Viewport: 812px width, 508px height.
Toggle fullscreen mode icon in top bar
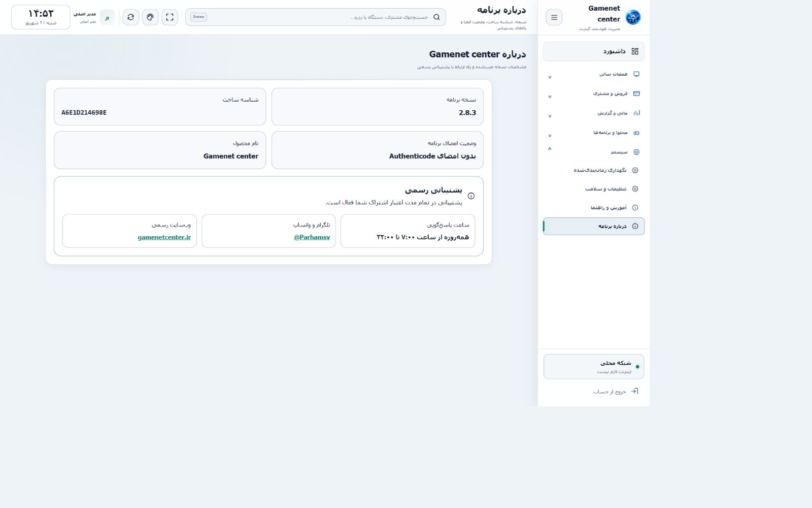(170, 17)
